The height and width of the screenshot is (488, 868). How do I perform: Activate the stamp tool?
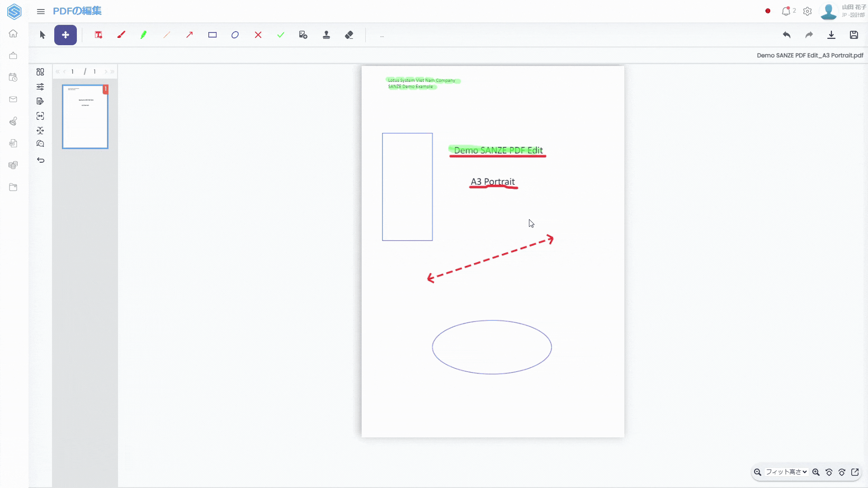tap(326, 35)
